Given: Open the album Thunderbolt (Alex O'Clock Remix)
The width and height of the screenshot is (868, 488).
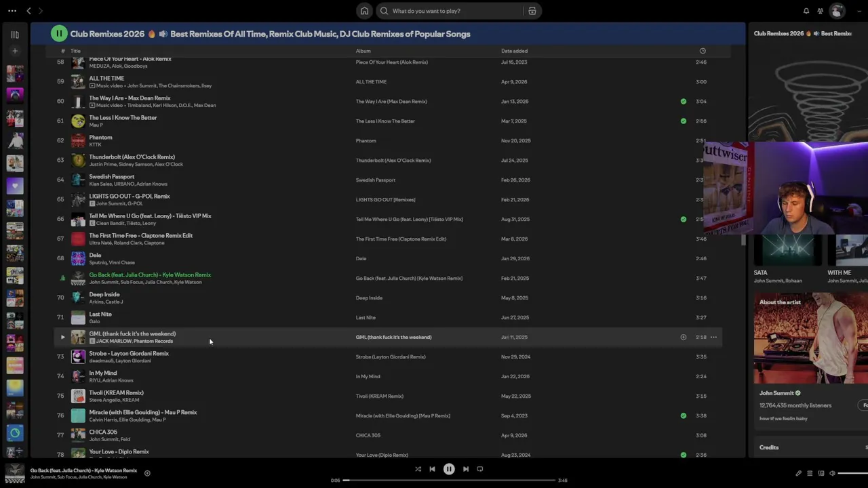Looking at the screenshot, I should click(x=393, y=161).
